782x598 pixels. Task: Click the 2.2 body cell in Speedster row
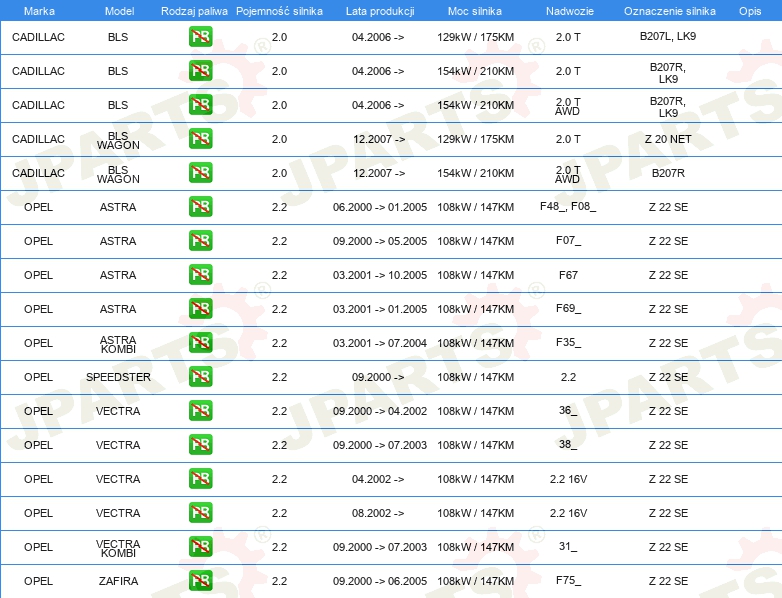click(568, 377)
